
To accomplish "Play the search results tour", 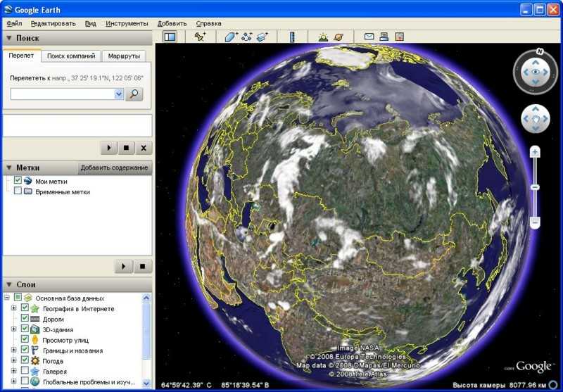I will [109, 148].
